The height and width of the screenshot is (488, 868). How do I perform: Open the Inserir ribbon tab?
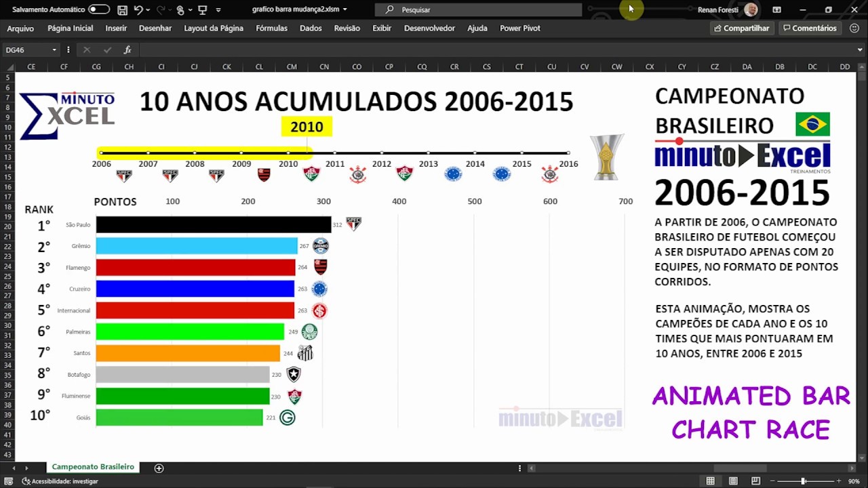[x=116, y=28]
